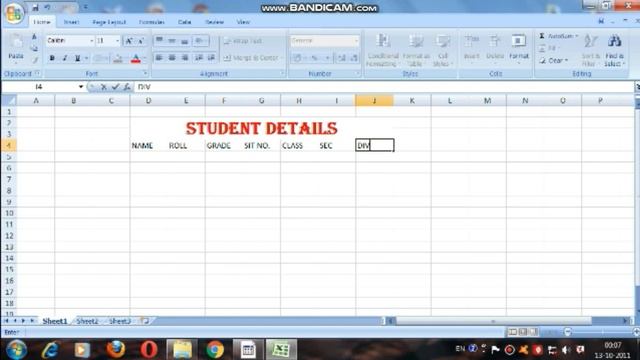Viewport: 640px width, 360px height.
Task: Cancel entry with formula bar X
Action: tap(104, 87)
